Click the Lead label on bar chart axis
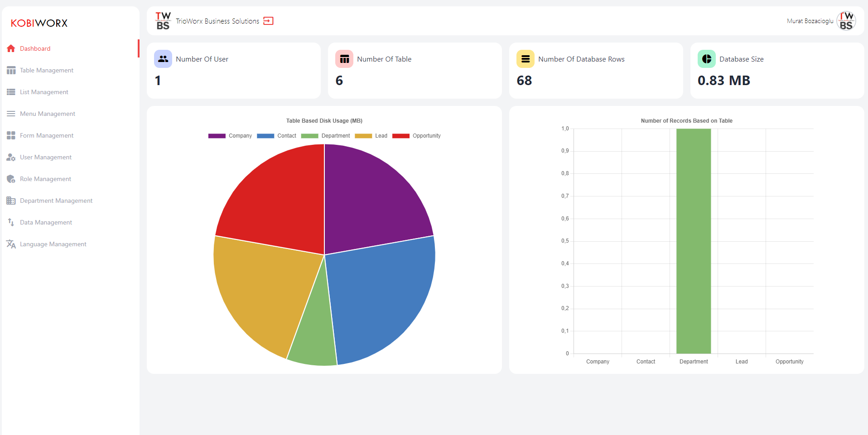This screenshot has height=435, width=868. pyautogui.click(x=742, y=362)
